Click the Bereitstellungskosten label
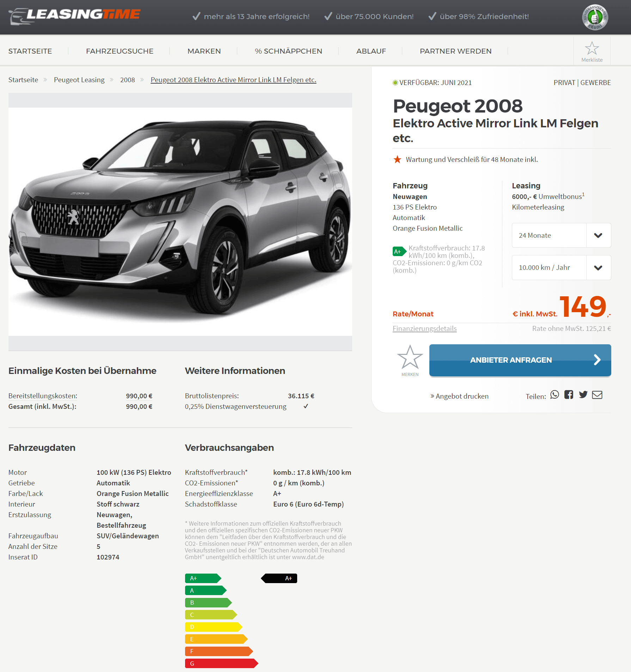631x672 pixels. (x=43, y=396)
